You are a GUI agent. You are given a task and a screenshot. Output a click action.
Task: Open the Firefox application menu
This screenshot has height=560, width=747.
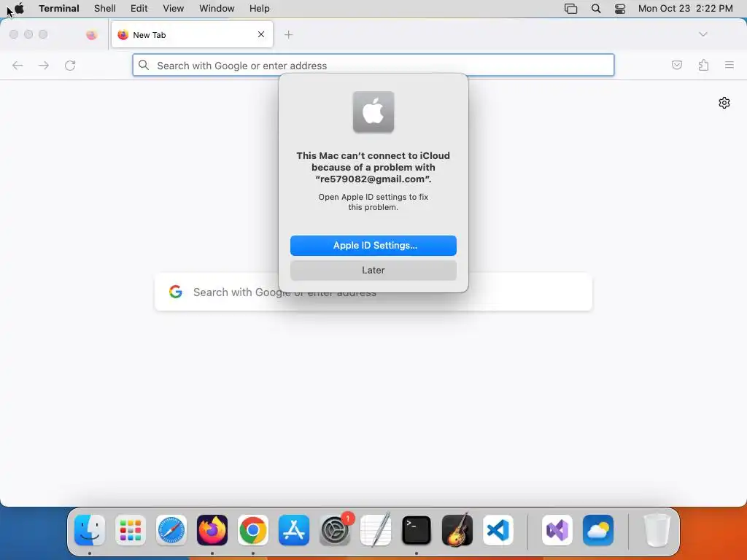coord(729,65)
